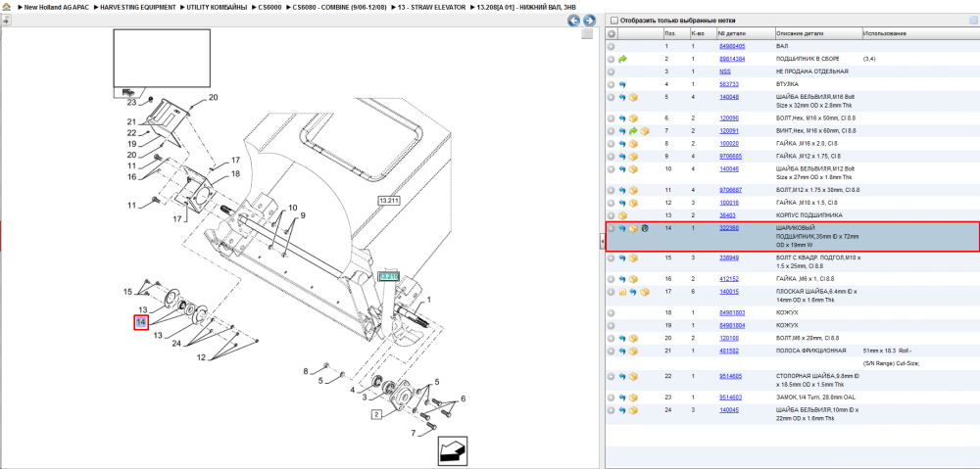The image size is (980, 469).
Task: Click the box icon for part 120091
Action: click(645, 131)
